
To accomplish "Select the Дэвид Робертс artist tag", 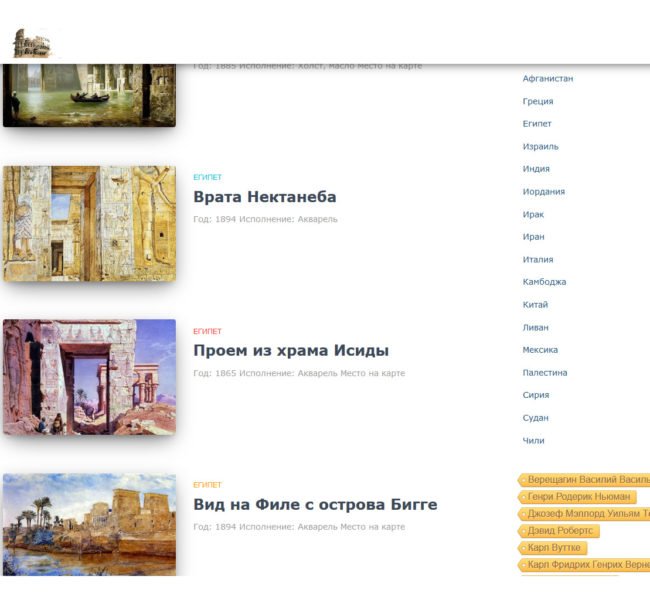I will pos(559,531).
